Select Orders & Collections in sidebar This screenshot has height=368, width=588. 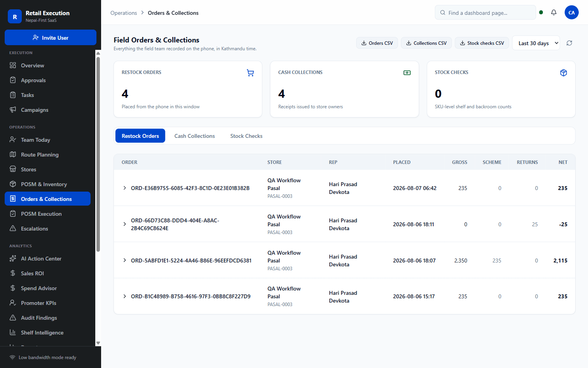coord(47,199)
